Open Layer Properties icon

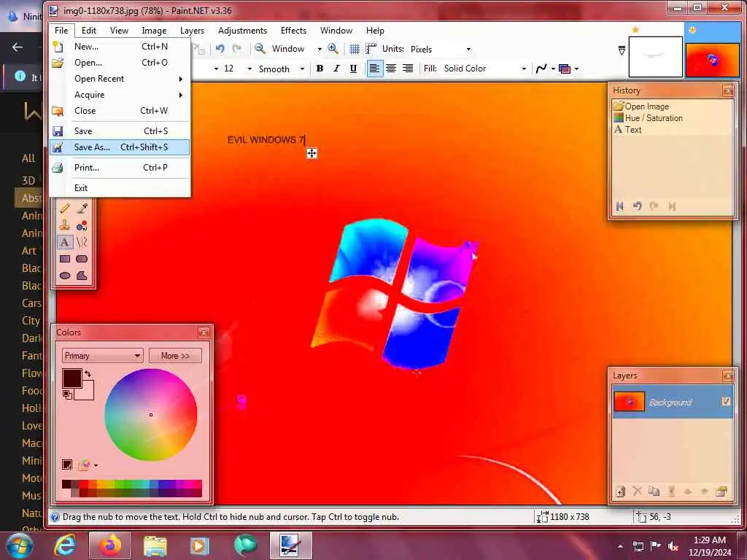pyautogui.click(x=721, y=491)
